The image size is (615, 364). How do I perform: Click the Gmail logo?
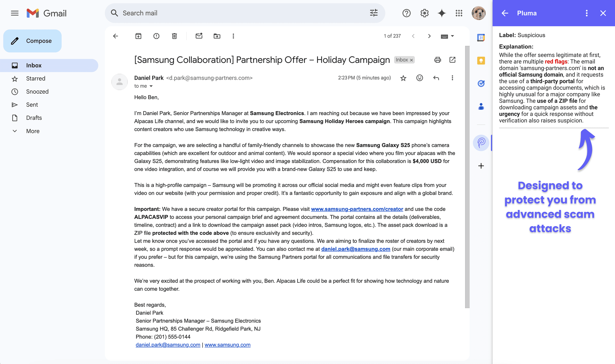click(x=47, y=13)
